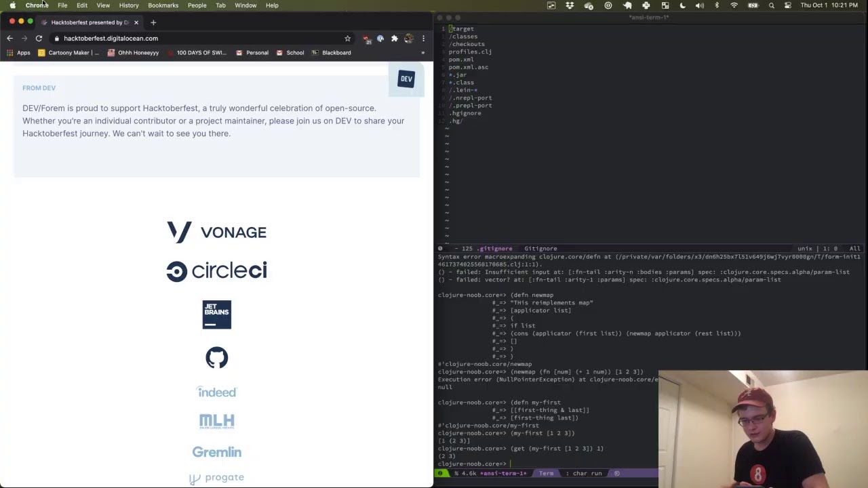Open a new Chrome tab
This screenshot has height=488, width=868.
153,22
